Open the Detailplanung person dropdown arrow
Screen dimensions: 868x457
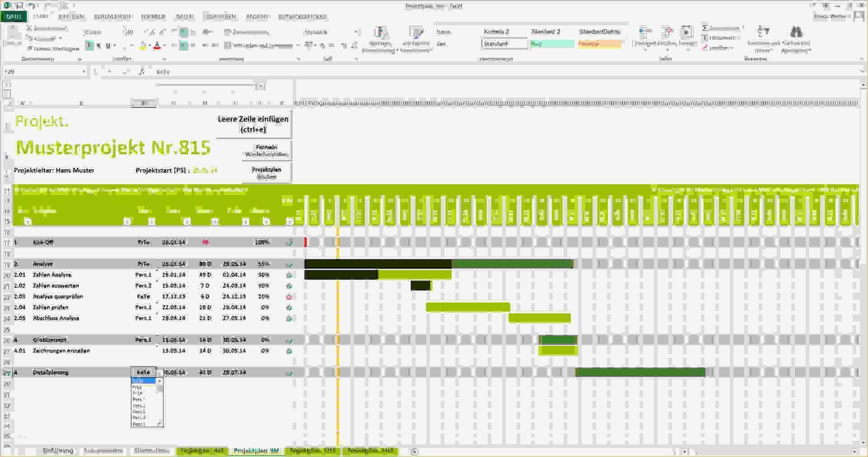pyautogui.click(x=159, y=373)
